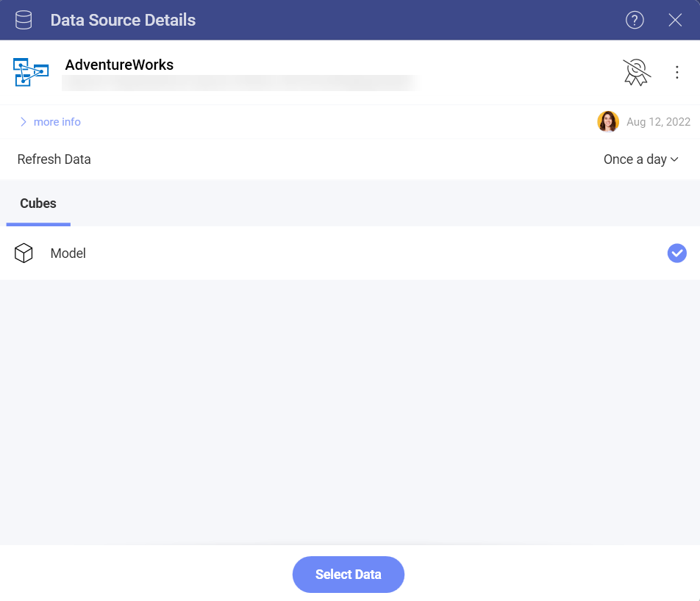Image resolution: width=700 pixels, height=601 pixels.
Task: Click the AdventureWorks title text
Action: click(119, 65)
